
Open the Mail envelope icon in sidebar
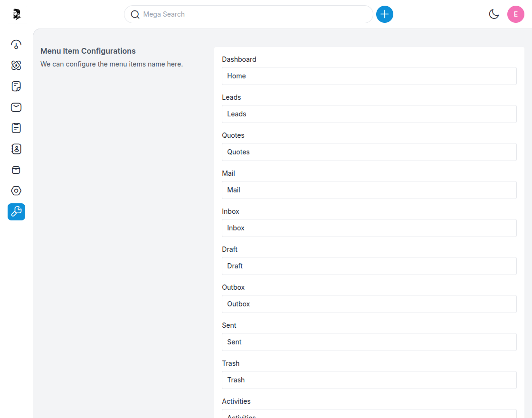pyautogui.click(x=16, y=107)
